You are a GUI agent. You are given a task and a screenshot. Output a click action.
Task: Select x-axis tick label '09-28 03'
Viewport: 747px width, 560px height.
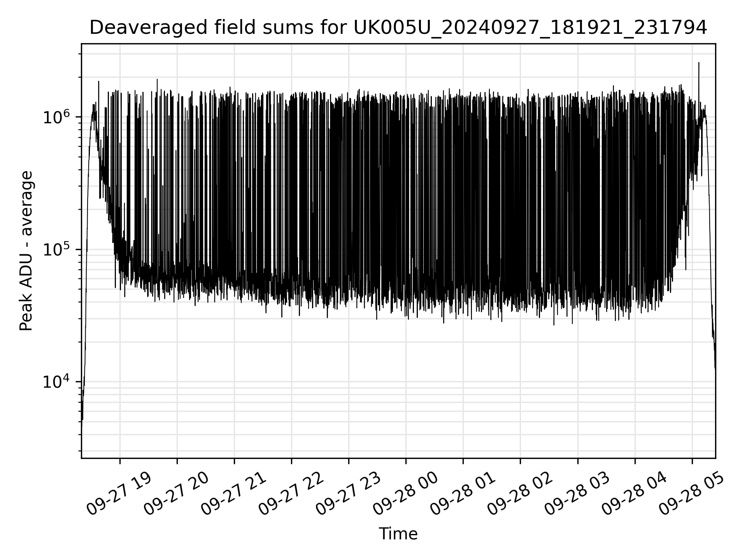576,493
